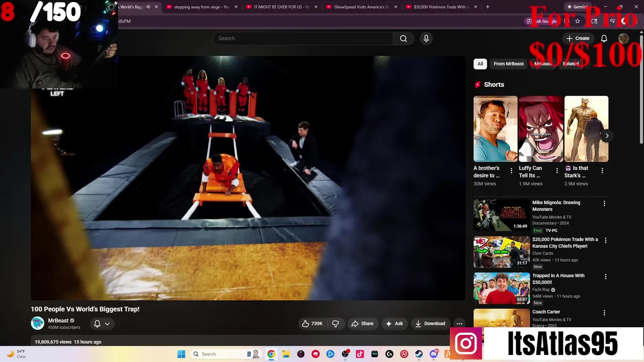Like the video with 739K thumbs up
This screenshot has width=644, height=362.
(x=312, y=324)
